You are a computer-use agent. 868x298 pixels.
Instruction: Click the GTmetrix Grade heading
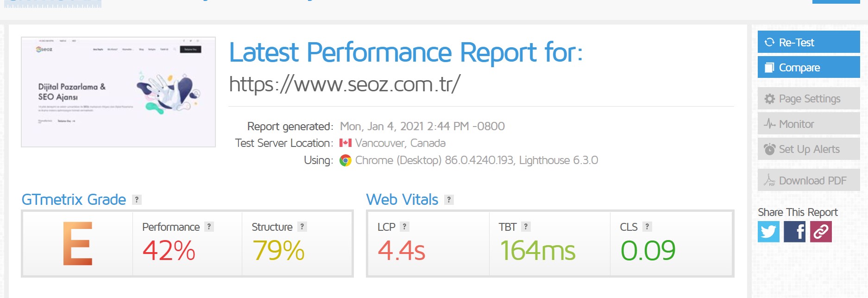tap(74, 200)
